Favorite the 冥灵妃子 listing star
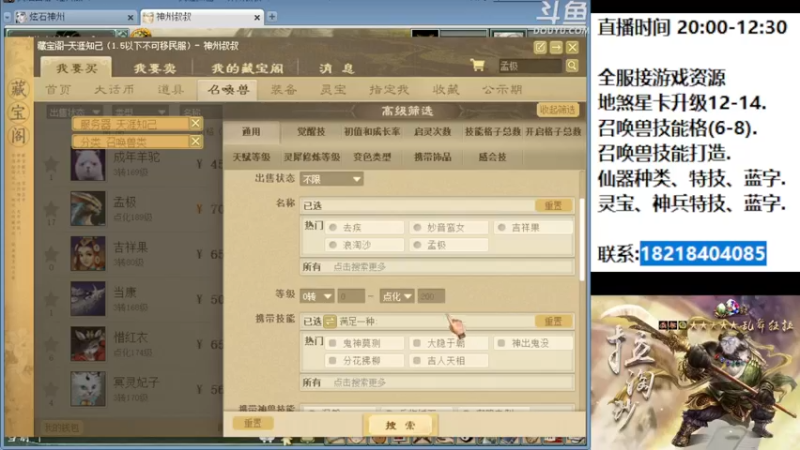Image resolution: width=800 pixels, height=450 pixels. click(51, 389)
